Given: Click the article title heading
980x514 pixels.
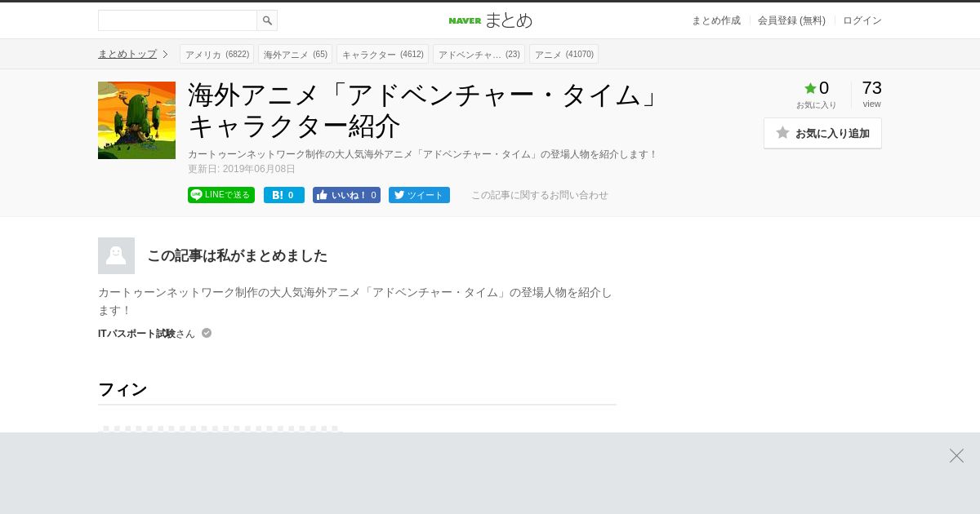Looking at the screenshot, I should pyautogui.click(x=423, y=110).
